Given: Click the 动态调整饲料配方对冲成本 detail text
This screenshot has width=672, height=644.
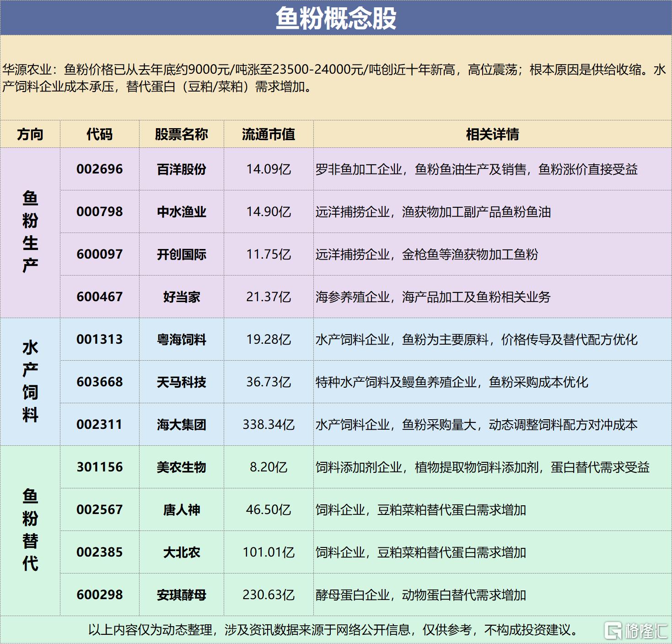Looking at the screenshot, I should coord(563,425).
